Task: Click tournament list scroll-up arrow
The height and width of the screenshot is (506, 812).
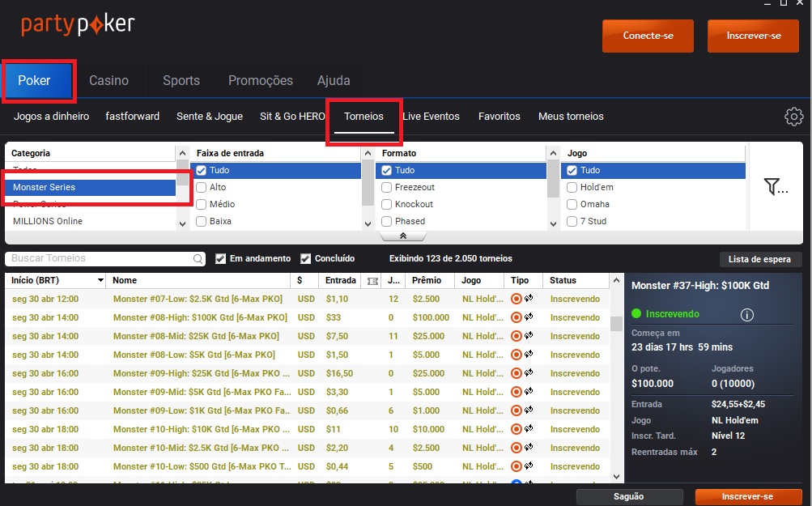Action: pos(616,280)
